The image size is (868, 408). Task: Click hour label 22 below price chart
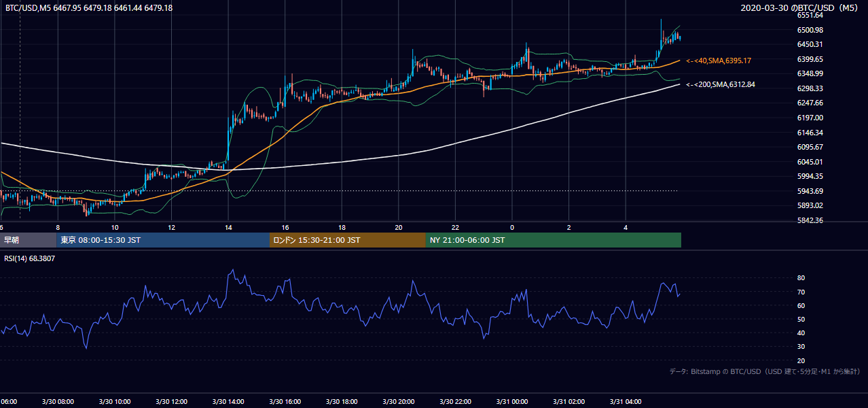click(x=455, y=227)
